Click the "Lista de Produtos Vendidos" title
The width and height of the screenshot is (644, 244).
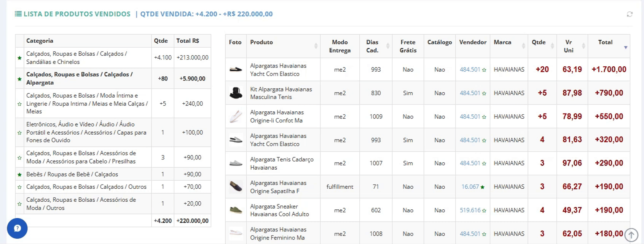[77, 14]
